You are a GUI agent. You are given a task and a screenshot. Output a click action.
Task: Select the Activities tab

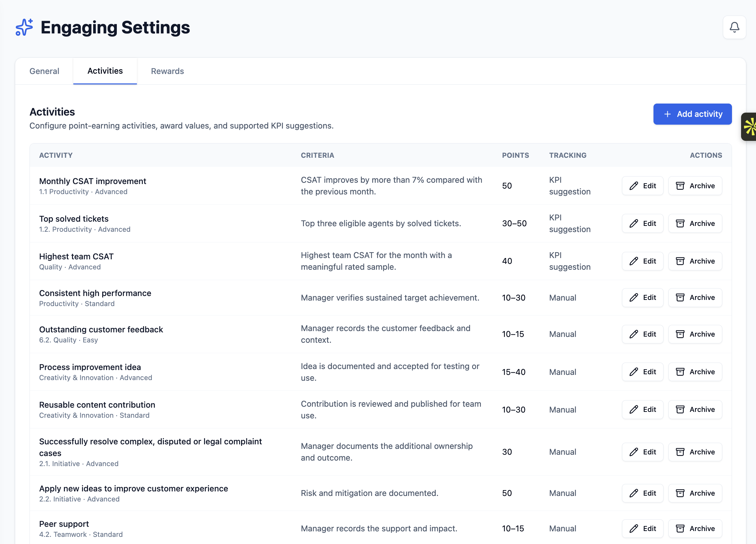click(x=105, y=71)
